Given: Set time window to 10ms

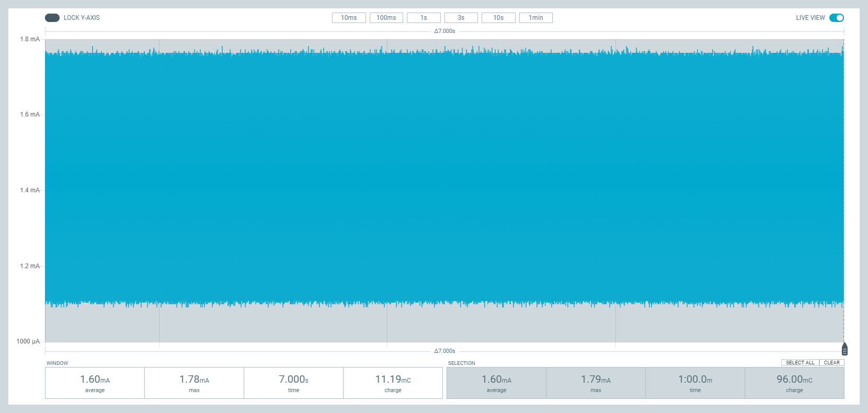Looking at the screenshot, I should click(x=349, y=18).
